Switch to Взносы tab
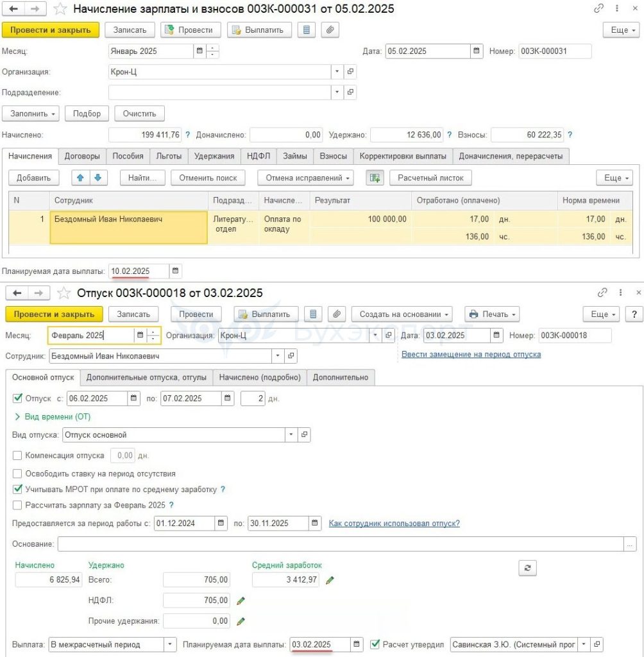The height and width of the screenshot is (657, 644). click(x=334, y=157)
